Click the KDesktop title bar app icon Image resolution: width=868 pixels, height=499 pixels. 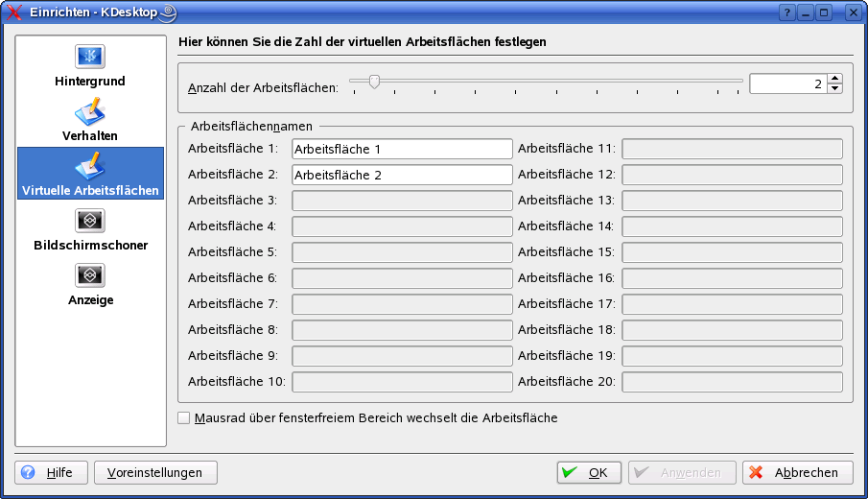pos(13,12)
